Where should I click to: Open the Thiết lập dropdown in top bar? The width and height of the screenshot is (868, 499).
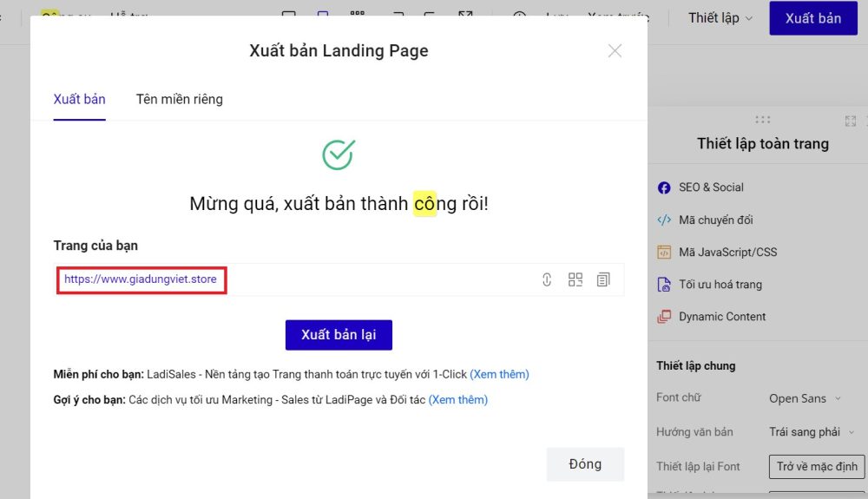720,17
